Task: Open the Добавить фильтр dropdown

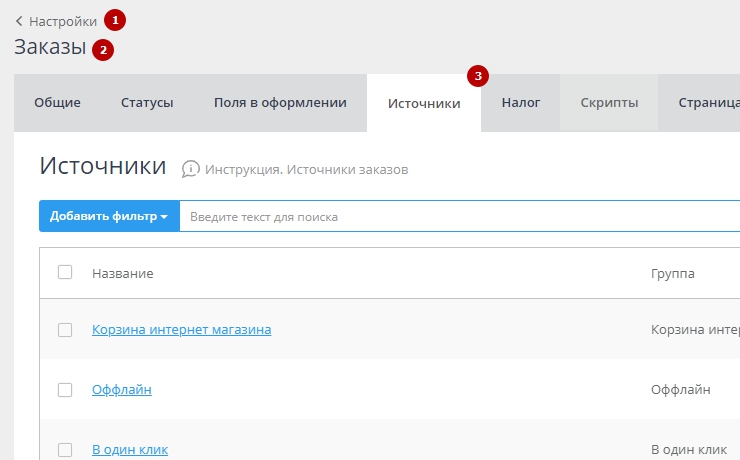Action: [x=109, y=217]
